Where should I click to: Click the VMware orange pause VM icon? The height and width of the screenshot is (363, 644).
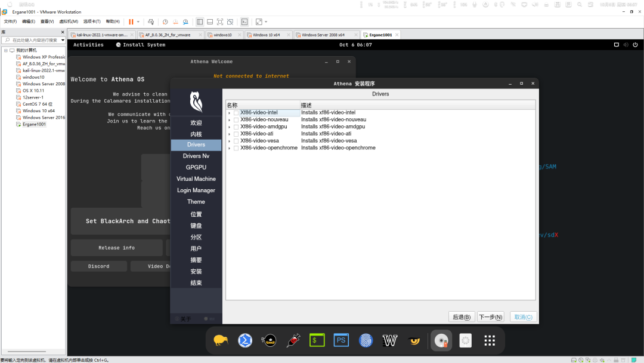click(x=131, y=21)
